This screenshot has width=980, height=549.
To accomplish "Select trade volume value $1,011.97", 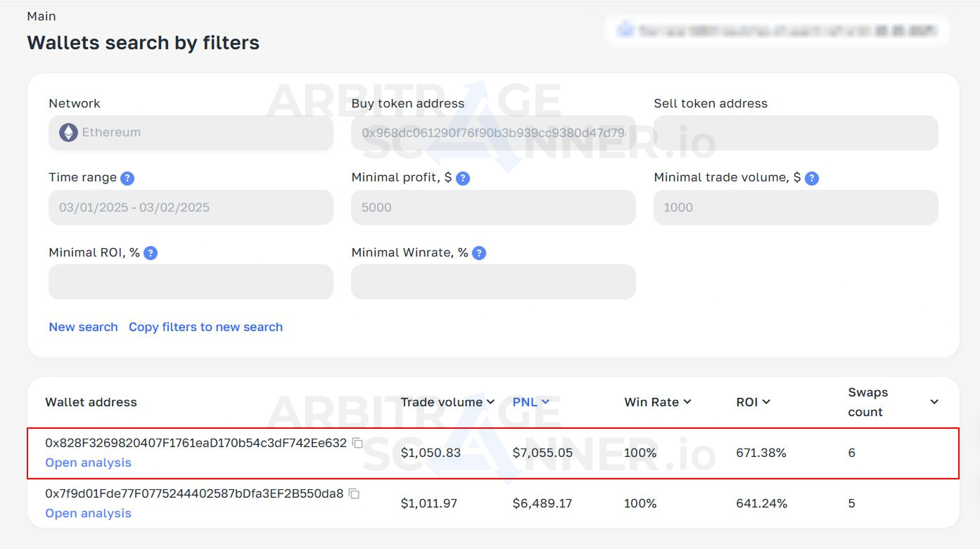I will 428,503.
